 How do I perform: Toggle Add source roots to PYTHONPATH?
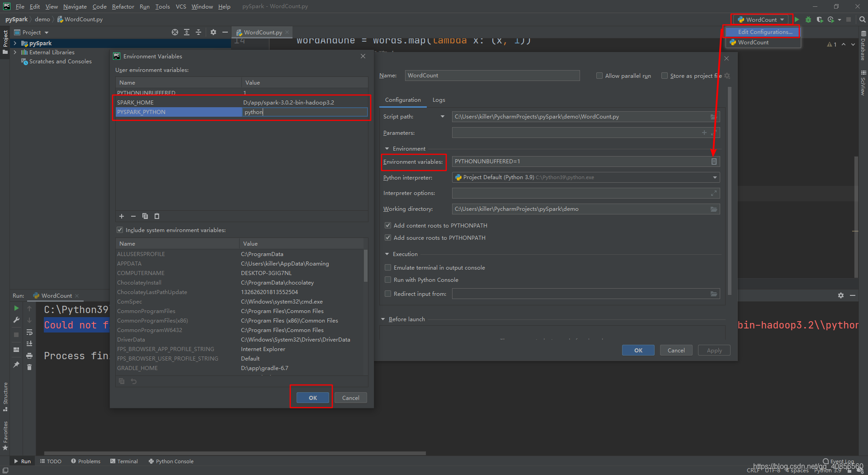click(x=388, y=237)
